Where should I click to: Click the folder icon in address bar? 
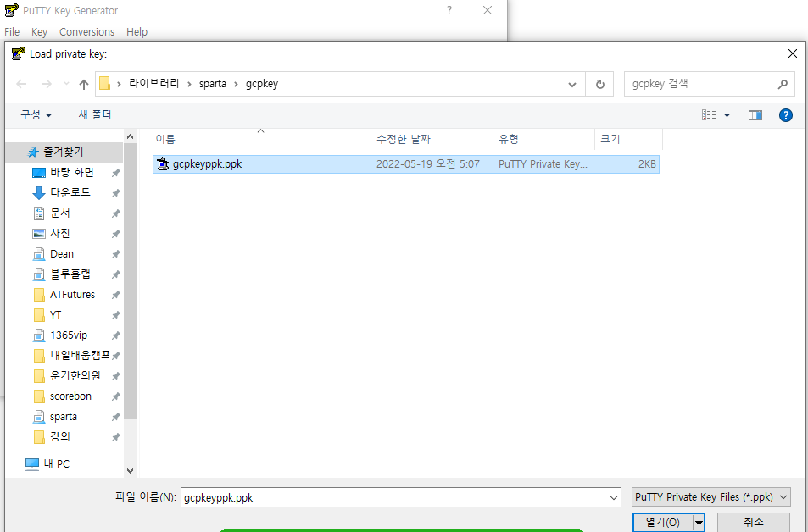pyautogui.click(x=104, y=83)
